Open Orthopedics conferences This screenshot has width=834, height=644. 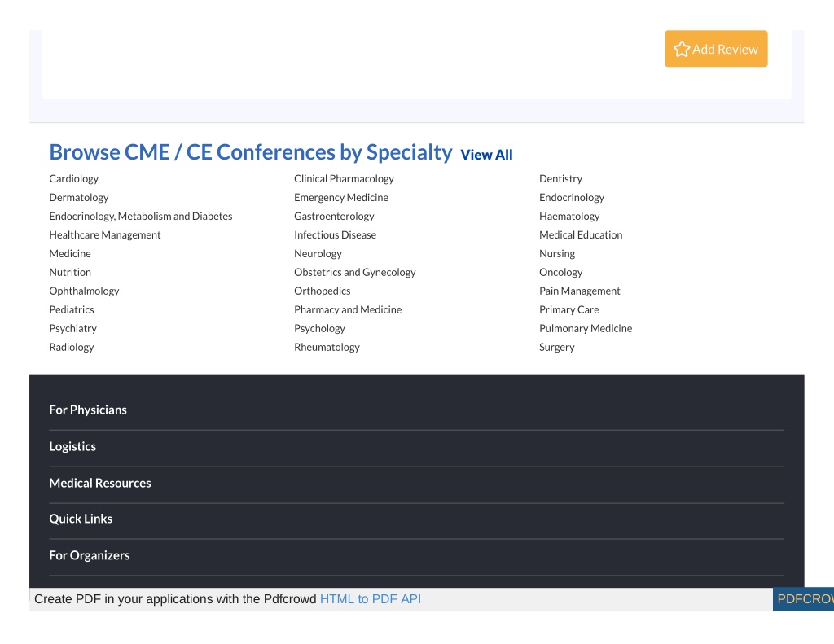coord(323,291)
